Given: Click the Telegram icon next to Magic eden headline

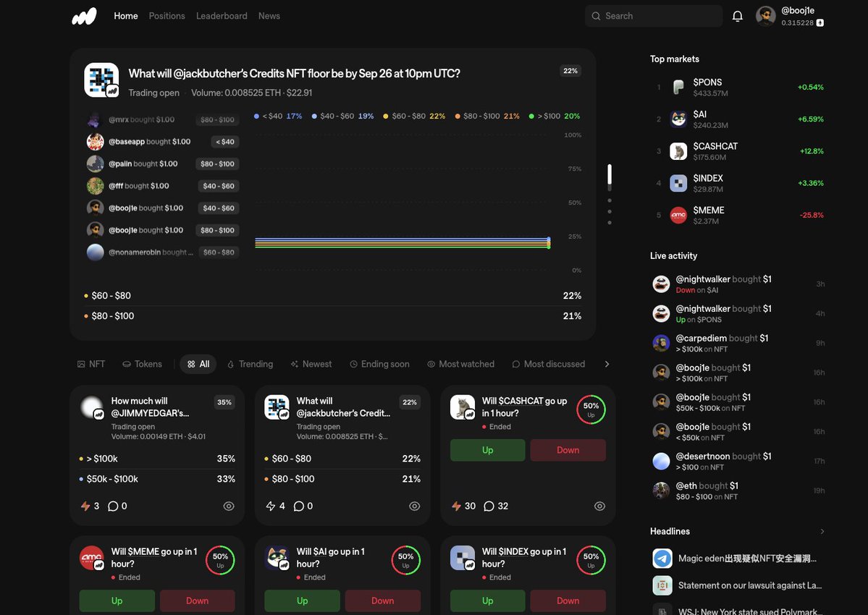Looking at the screenshot, I should tap(662, 559).
